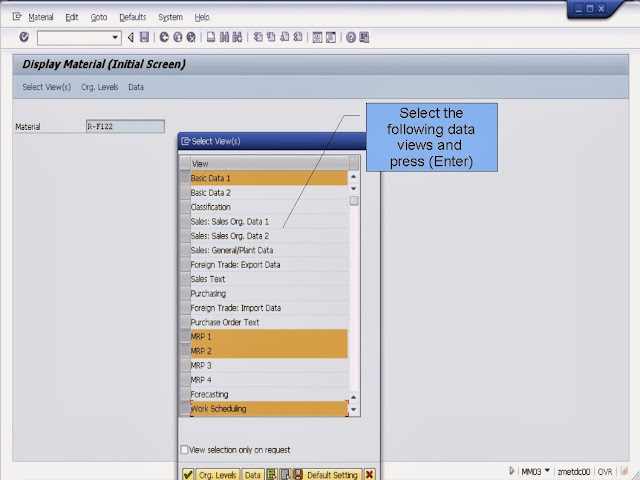Click Data in application toolbar
Image resolution: width=640 pixels, height=480 pixels.
pos(136,87)
